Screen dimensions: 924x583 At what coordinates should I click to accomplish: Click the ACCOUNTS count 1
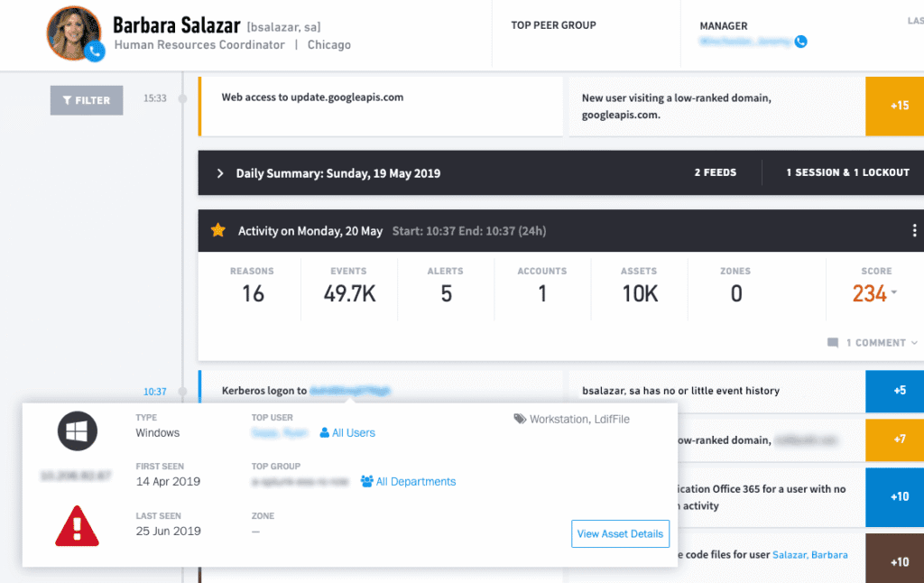pos(542,293)
